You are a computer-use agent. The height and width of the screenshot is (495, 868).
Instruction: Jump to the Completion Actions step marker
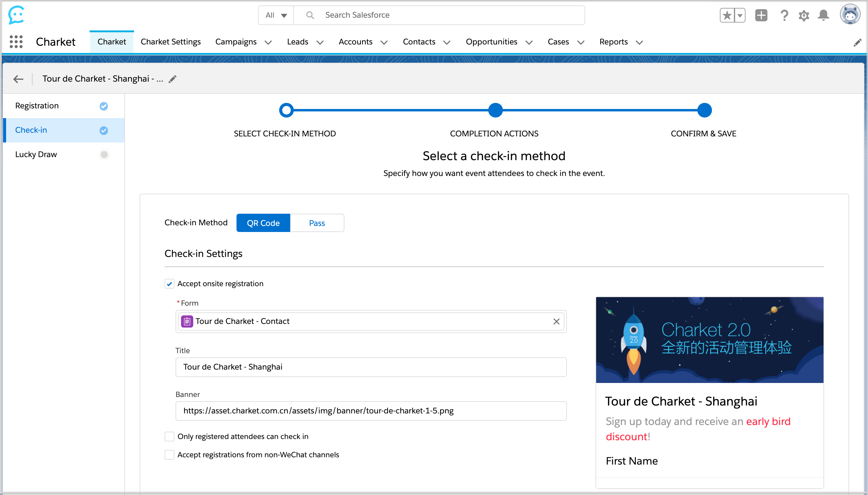(x=495, y=110)
